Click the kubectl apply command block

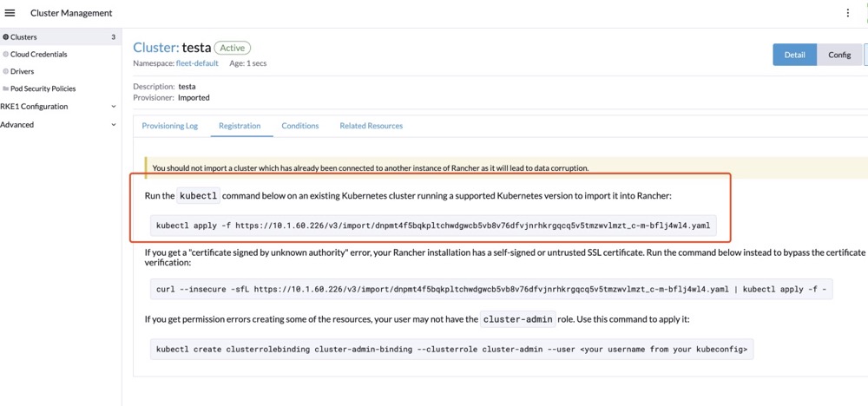coord(433,226)
